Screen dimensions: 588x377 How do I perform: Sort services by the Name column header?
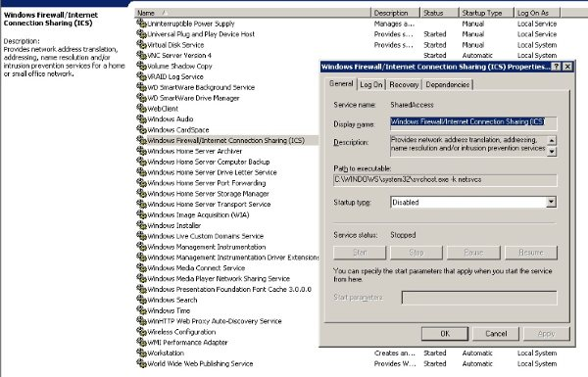point(253,13)
